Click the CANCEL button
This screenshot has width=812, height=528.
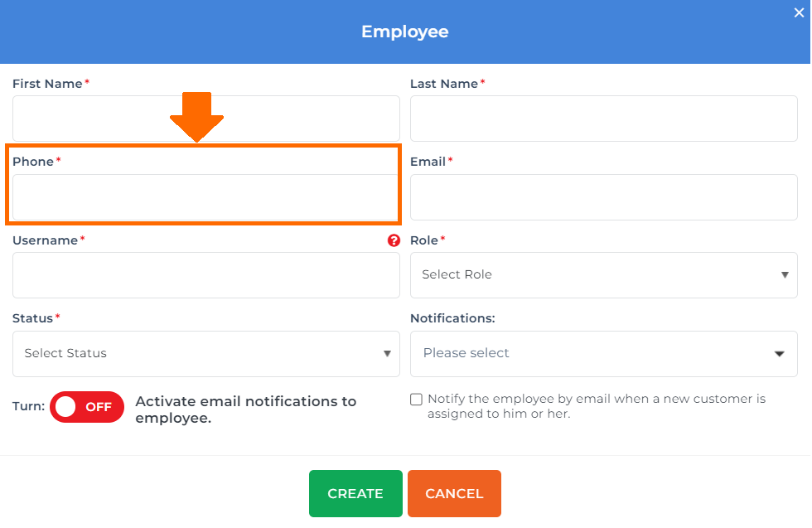pos(454,494)
